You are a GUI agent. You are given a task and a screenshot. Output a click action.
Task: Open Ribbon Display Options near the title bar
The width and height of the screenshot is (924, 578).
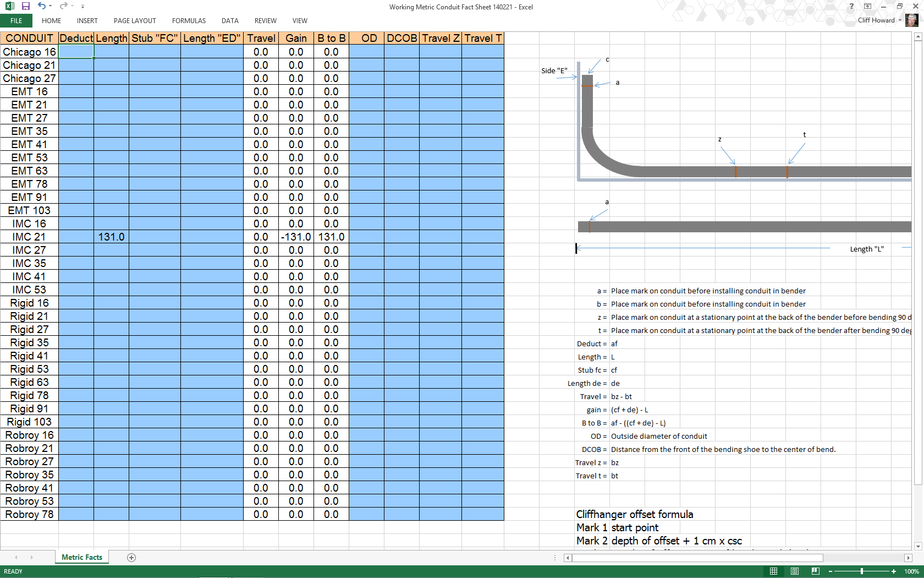point(867,6)
